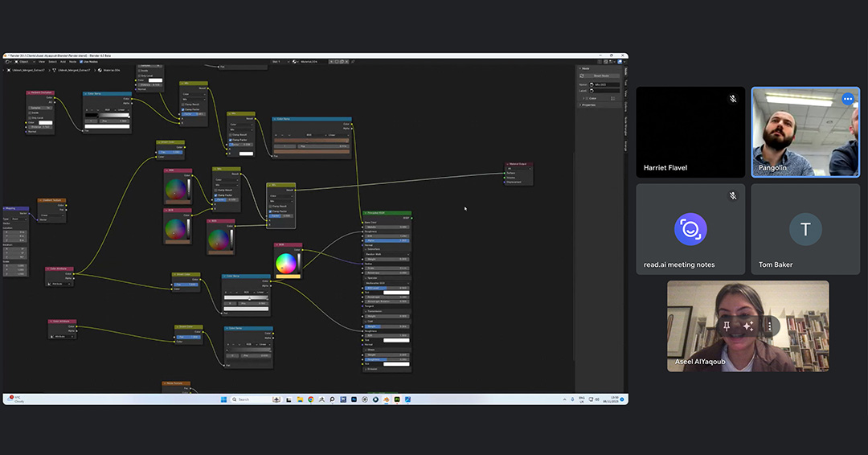Click the muted microphone icon on Harriet Flavel's tile
868x455 pixels.
pos(732,99)
